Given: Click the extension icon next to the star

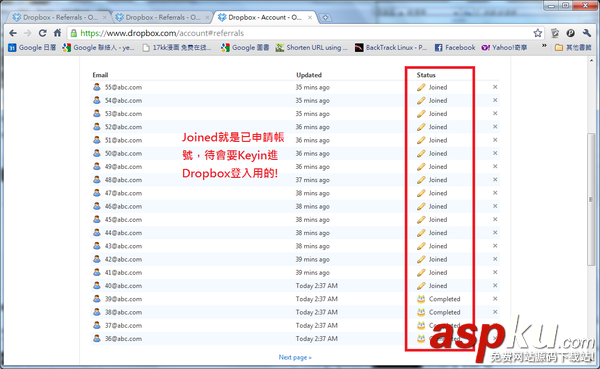Looking at the screenshot, I should tap(555, 33).
